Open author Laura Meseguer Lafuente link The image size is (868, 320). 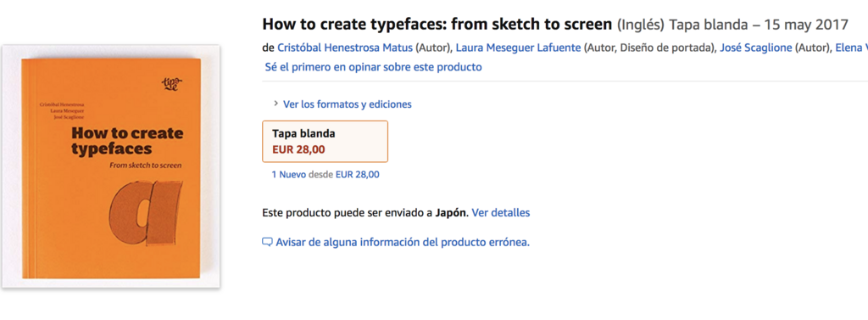518,48
